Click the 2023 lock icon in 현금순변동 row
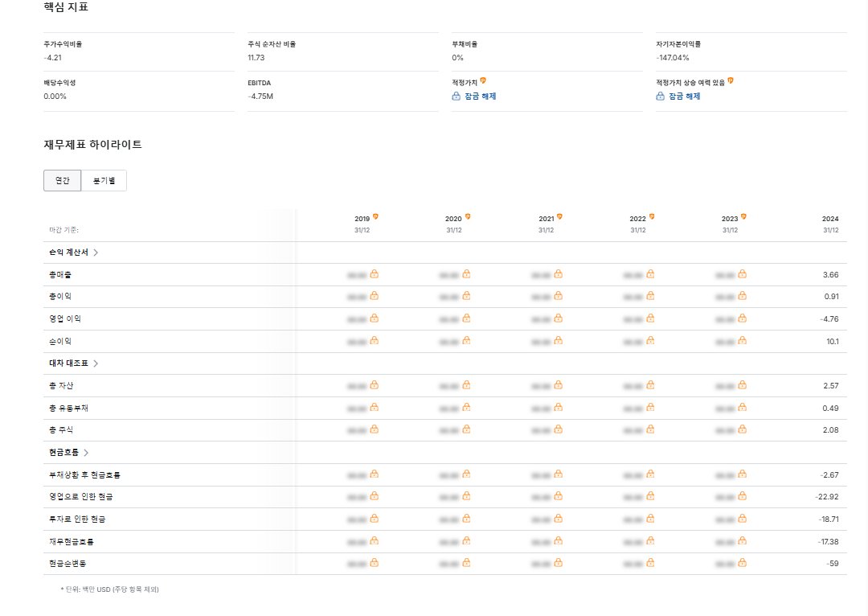The height and width of the screenshot is (616, 868). pos(743,562)
